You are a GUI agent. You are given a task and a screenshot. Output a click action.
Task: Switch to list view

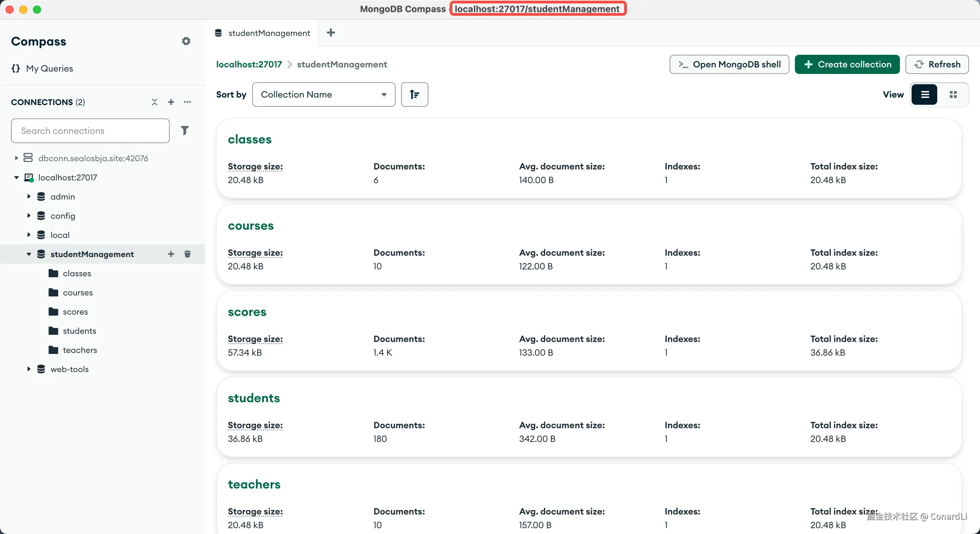925,94
